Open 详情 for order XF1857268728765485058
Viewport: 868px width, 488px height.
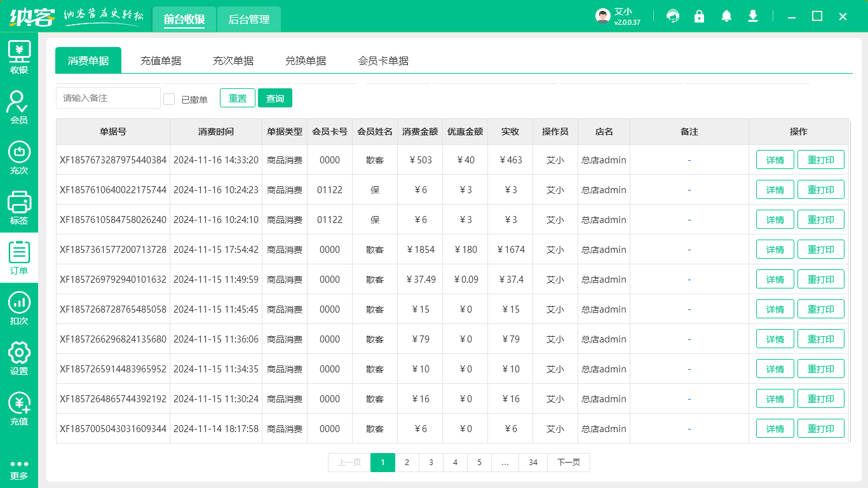click(775, 309)
